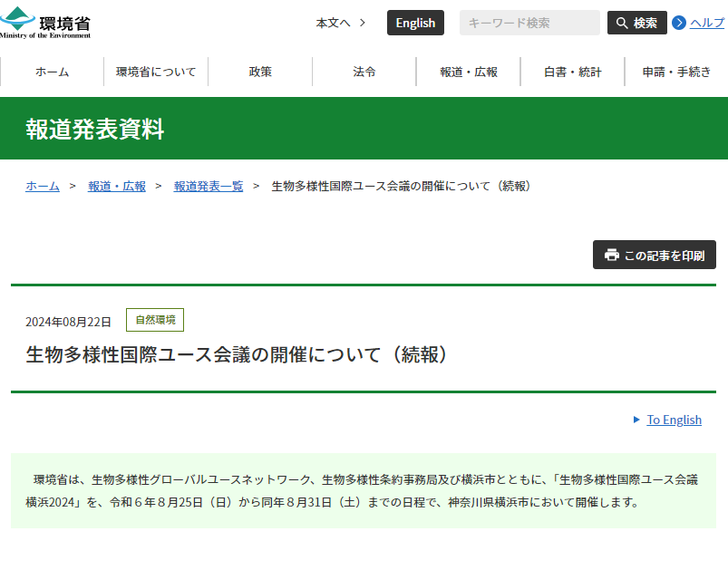The width and height of the screenshot is (728, 570).
Task: Open the 報道発表一覧 breadcrumb link
Action: coord(209,186)
